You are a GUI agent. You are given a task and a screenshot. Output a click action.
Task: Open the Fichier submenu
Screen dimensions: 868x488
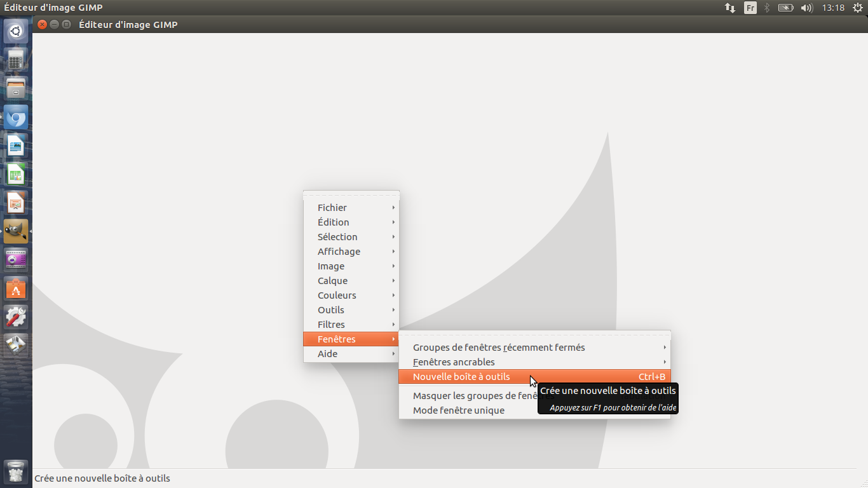tap(351, 208)
